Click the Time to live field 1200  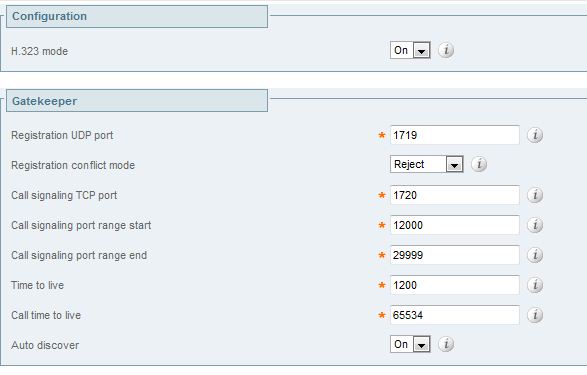(x=454, y=285)
